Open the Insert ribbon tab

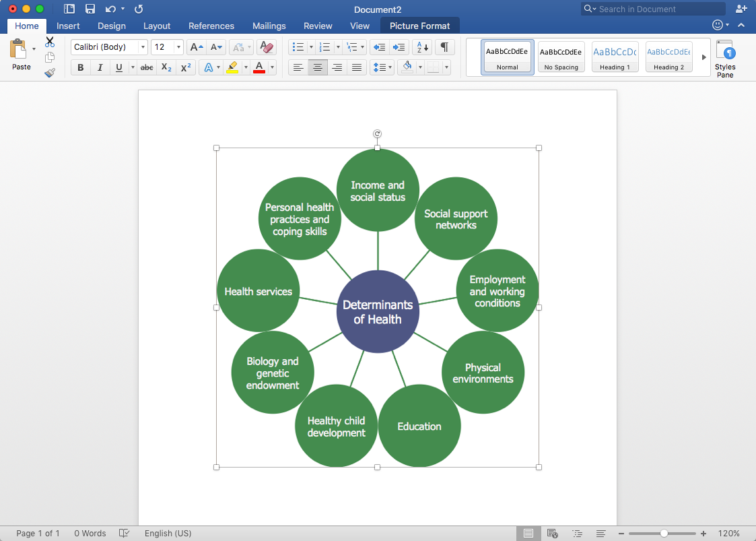68,26
